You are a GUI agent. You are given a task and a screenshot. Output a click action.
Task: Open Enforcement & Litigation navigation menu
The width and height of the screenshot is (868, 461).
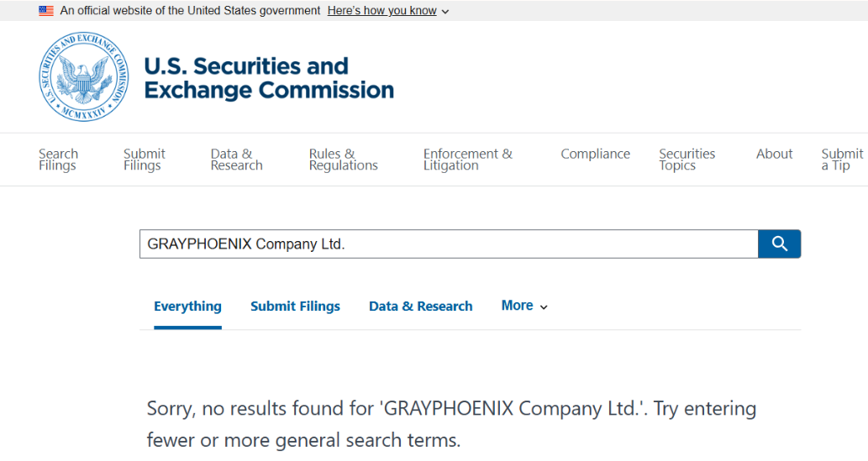pyautogui.click(x=467, y=160)
